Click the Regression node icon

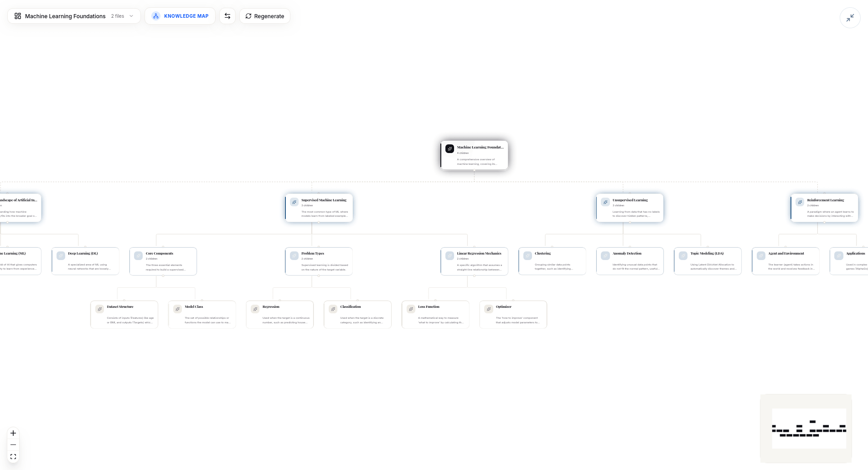255,309
